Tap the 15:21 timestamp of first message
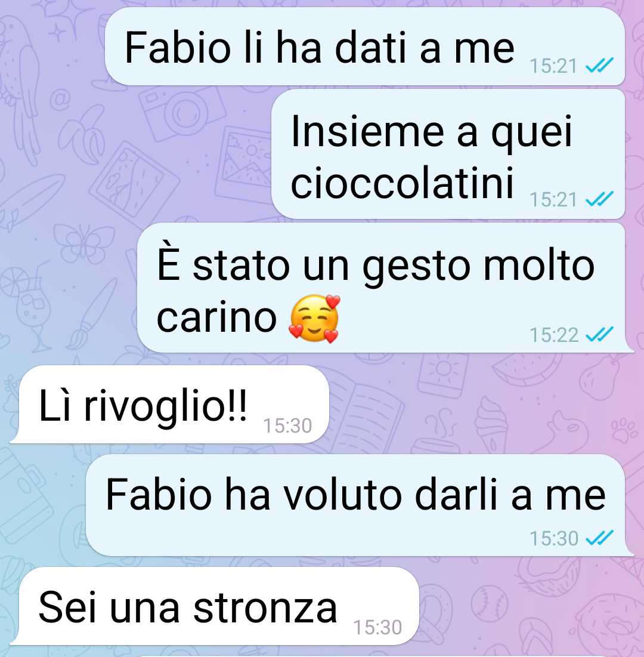This screenshot has width=644, height=657. [553, 66]
